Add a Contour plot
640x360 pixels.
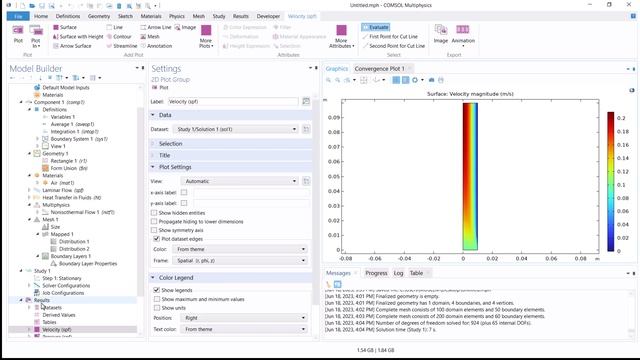pyautogui.click(x=119, y=37)
